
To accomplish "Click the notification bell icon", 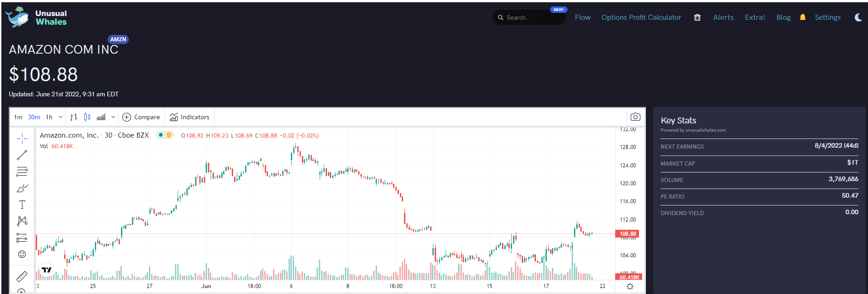I will [802, 17].
